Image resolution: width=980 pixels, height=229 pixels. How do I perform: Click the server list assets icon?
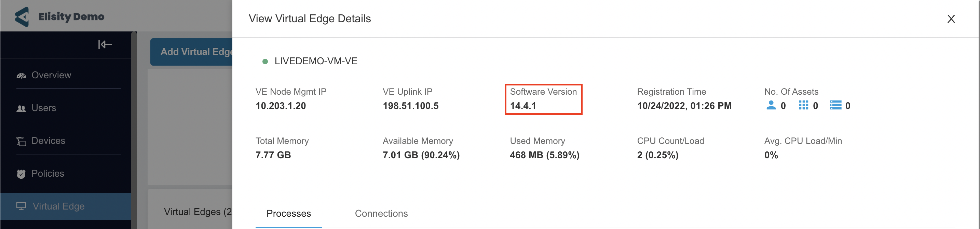click(835, 105)
